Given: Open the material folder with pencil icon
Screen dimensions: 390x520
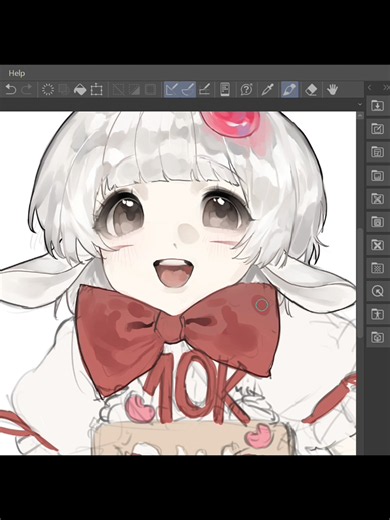Looking at the screenshot, I should click(377, 129).
